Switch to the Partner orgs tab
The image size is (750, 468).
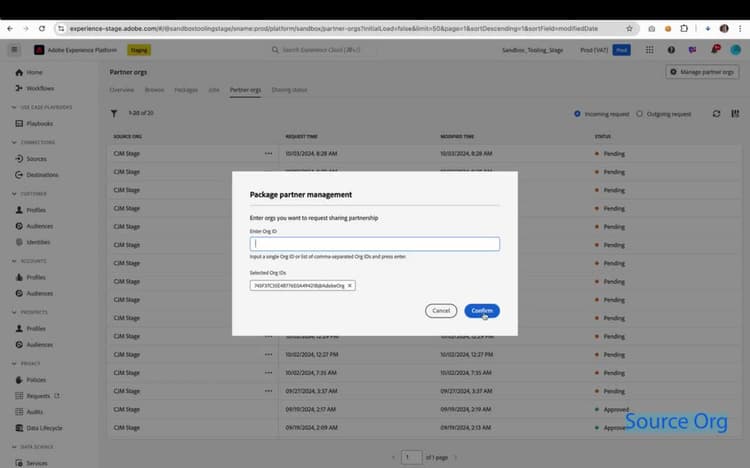(245, 90)
